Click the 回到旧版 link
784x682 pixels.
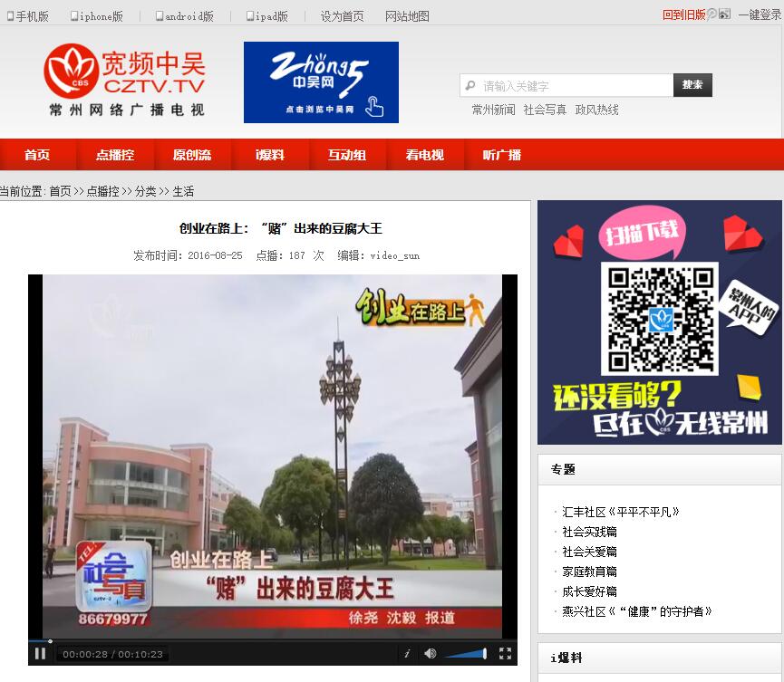tap(683, 14)
